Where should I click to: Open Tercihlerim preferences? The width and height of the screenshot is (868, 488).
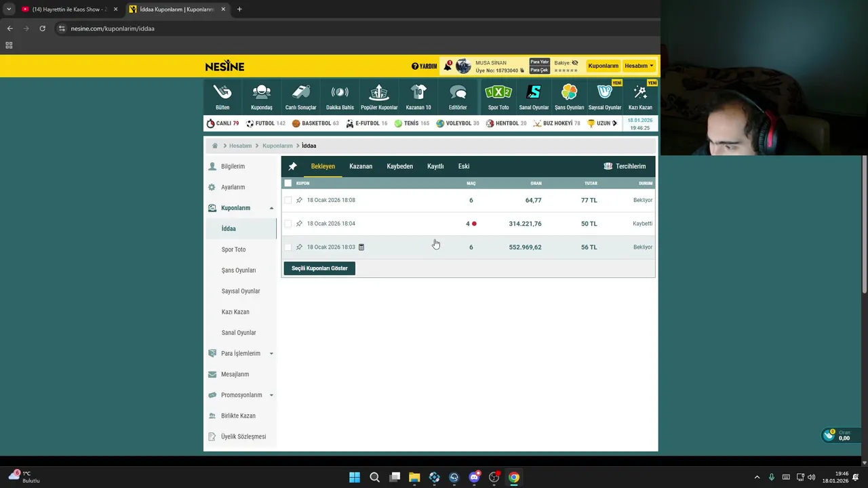tap(625, 166)
